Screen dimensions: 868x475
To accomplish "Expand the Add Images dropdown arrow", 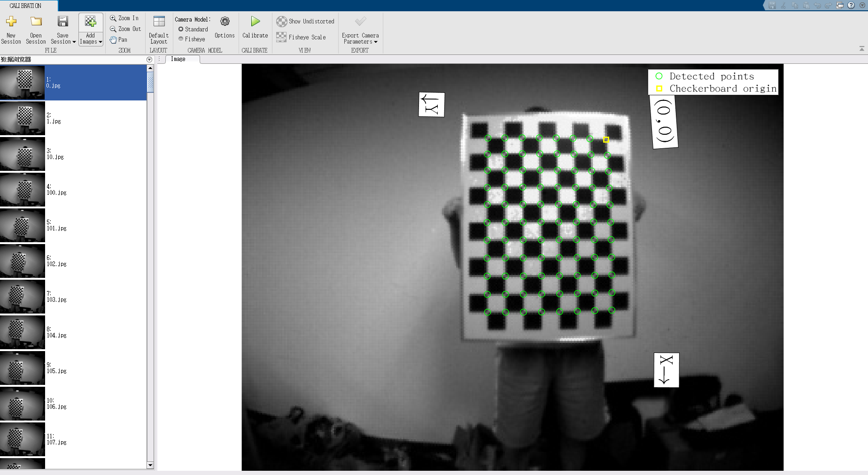I will pos(100,42).
